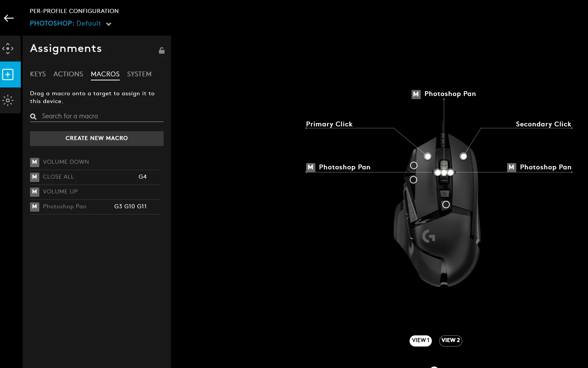Open the LIGHTSYNC lighting sidebar tab
Viewport: 588px width, 368px height.
pos(8,100)
